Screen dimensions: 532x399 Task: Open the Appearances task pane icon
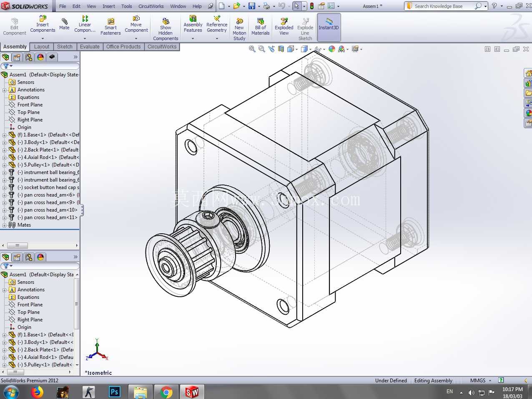click(528, 113)
